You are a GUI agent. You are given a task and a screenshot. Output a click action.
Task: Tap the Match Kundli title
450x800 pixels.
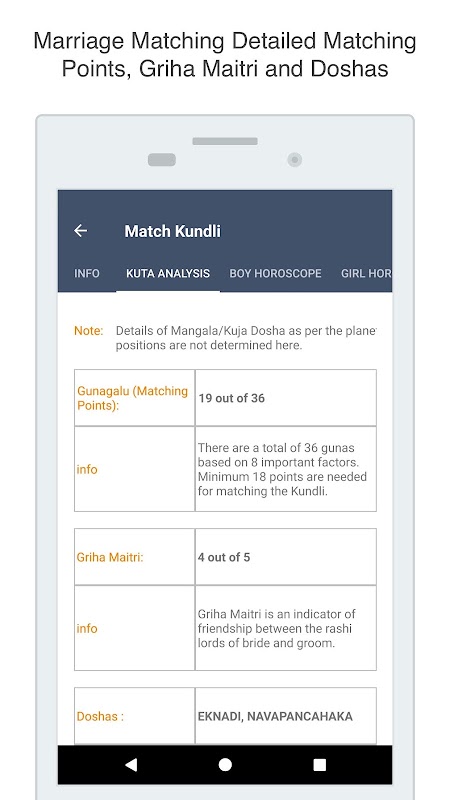click(172, 231)
